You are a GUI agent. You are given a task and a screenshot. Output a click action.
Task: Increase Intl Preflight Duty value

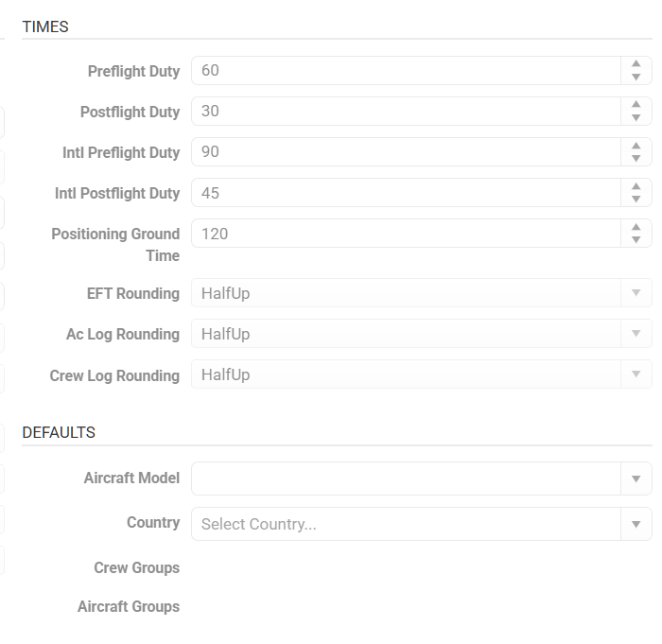click(636, 146)
